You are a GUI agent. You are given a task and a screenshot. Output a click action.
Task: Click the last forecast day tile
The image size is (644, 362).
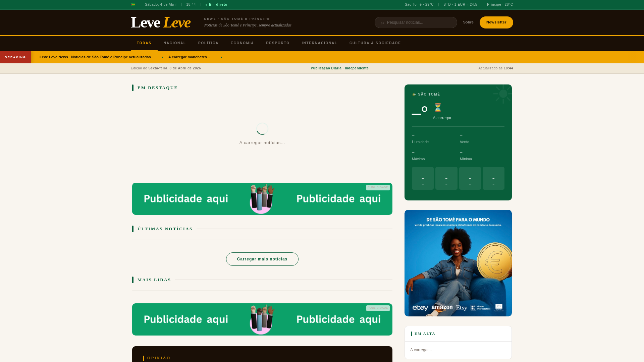[493, 178]
